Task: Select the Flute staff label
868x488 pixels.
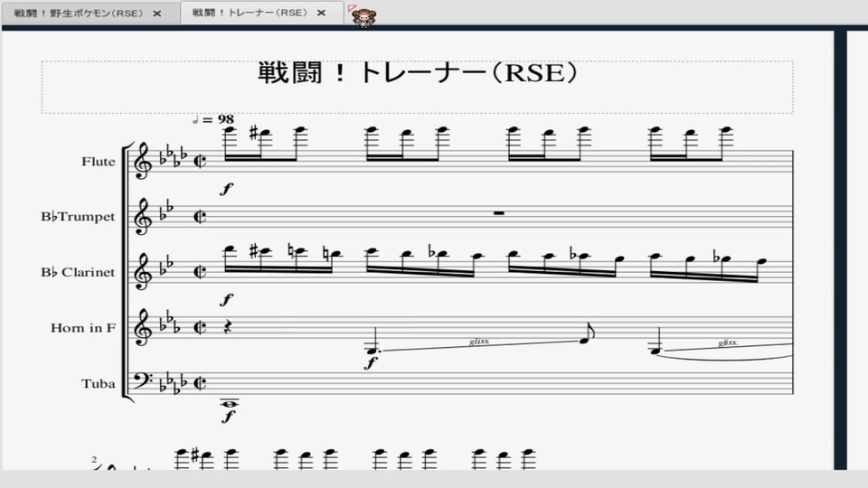Action: click(99, 162)
